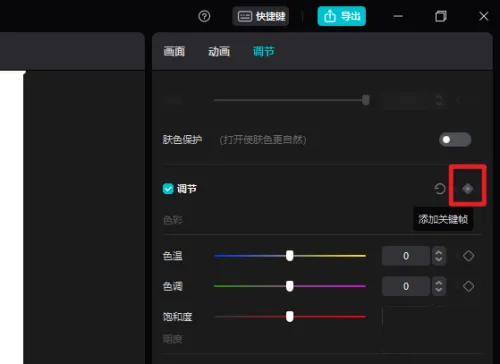Open the help question mark icon
Image resolution: width=500 pixels, height=364 pixels.
pos(204,16)
